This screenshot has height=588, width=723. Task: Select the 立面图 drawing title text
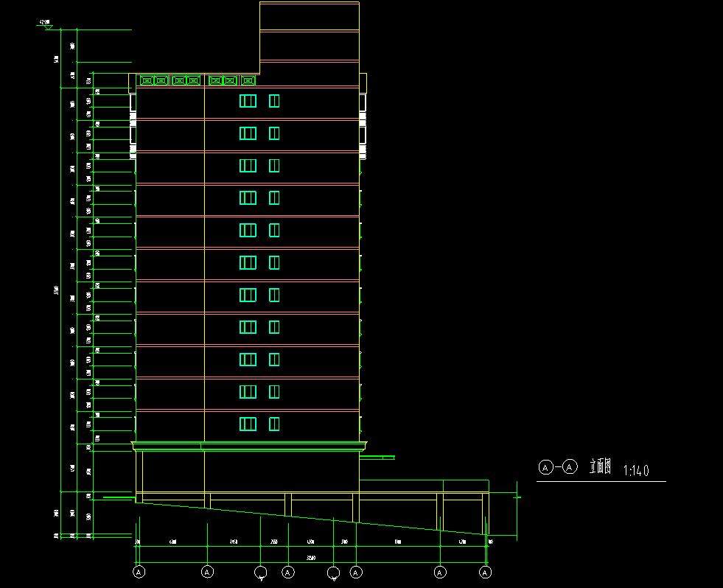pos(601,467)
